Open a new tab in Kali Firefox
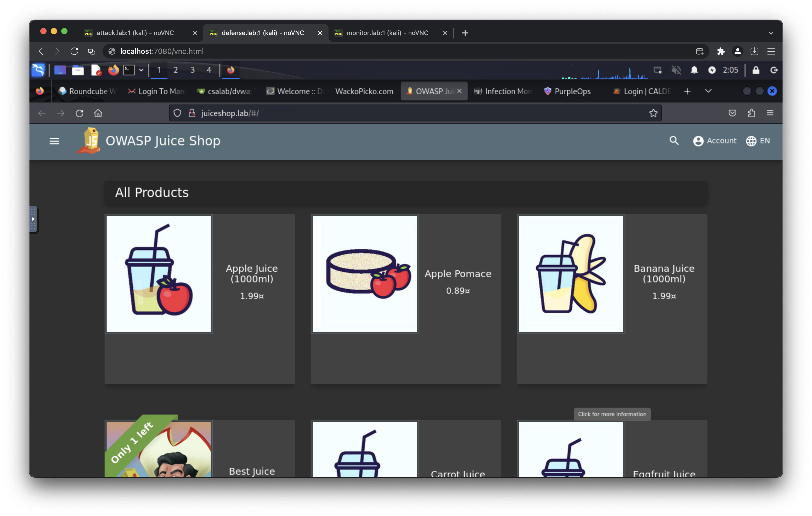This screenshot has height=516, width=812. coord(687,91)
